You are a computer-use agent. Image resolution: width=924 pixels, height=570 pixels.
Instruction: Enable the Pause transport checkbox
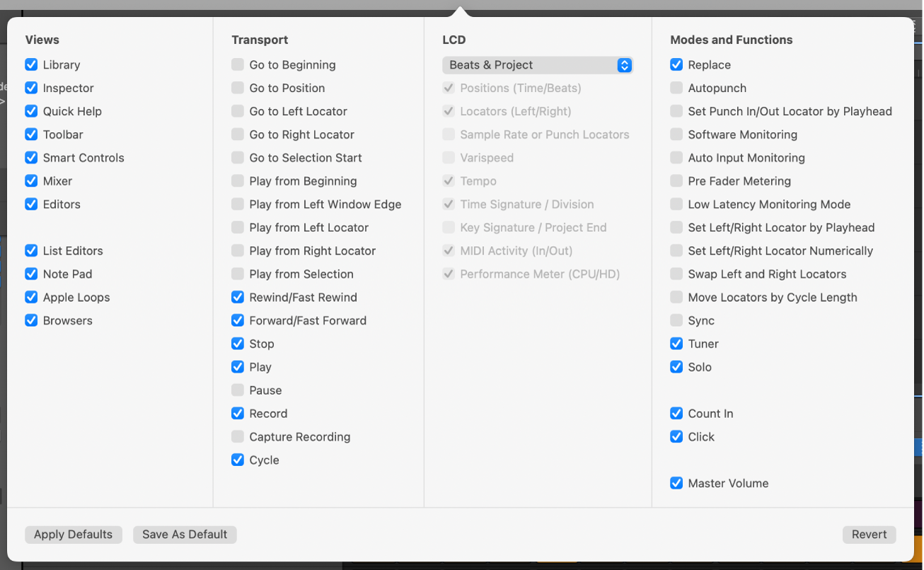238,390
